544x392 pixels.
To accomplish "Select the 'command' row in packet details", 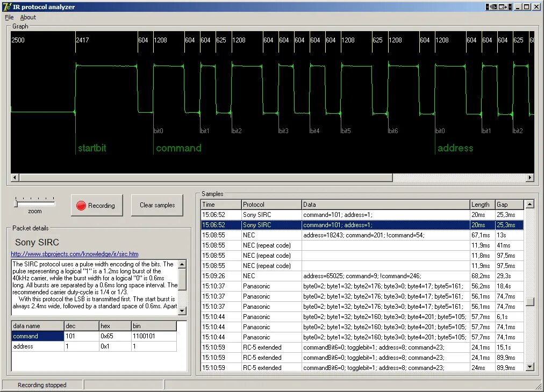I will (94, 336).
